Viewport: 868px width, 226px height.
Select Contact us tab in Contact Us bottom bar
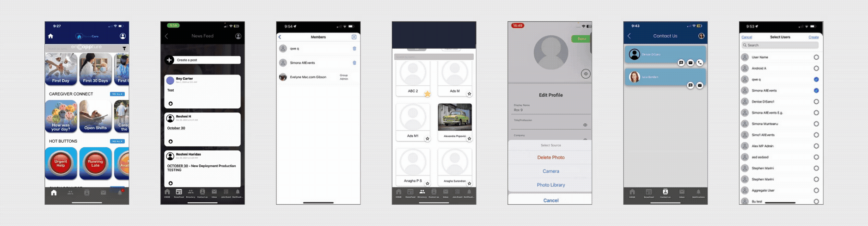click(x=665, y=194)
